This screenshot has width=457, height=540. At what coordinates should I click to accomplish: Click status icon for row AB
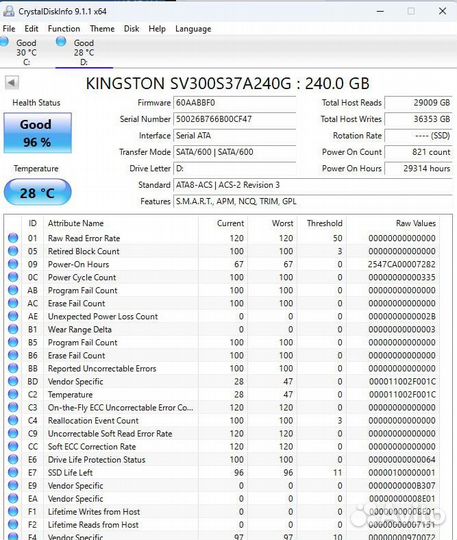[13, 290]
